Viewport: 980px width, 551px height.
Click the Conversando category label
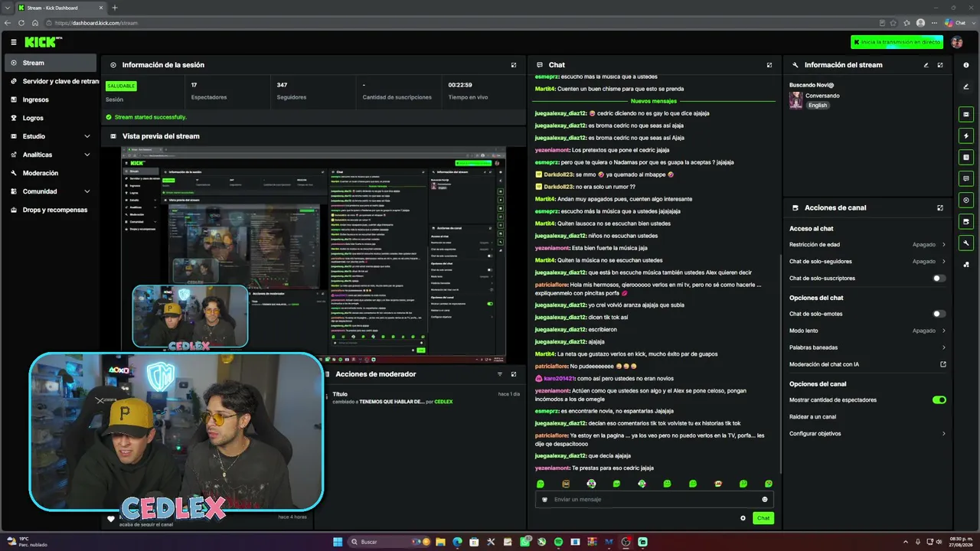(x=822, y=96)
